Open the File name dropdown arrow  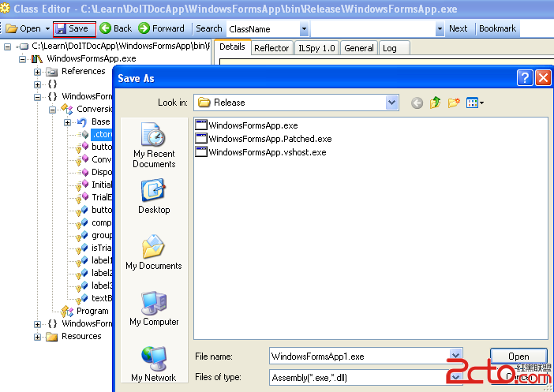point(456,357)
